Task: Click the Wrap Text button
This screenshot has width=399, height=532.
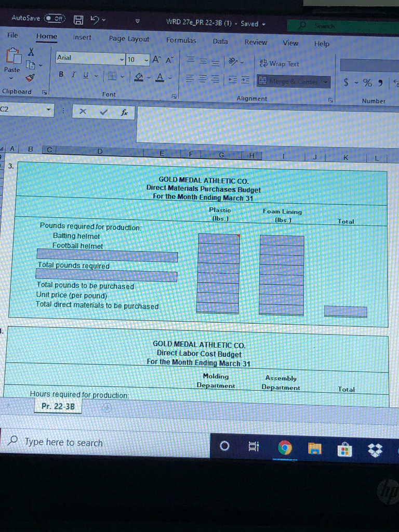Action: coord(279,63)
